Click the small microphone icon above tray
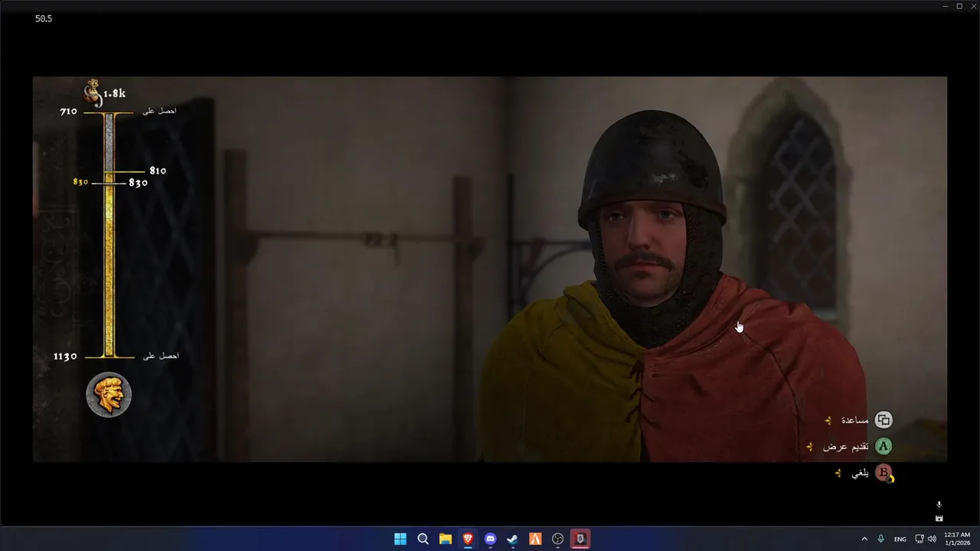980x551 pixels. (939, 504)
